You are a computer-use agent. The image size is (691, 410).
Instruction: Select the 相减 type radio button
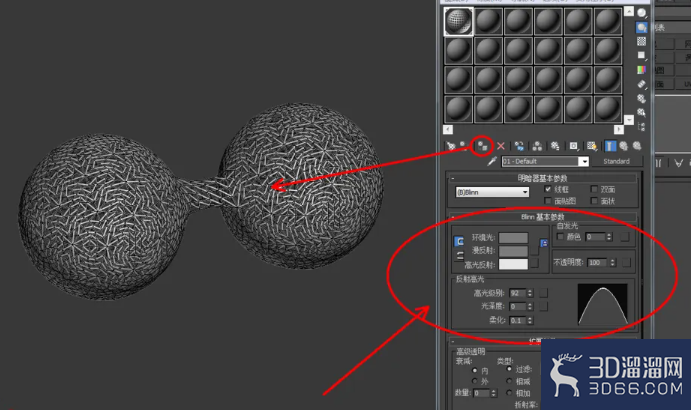click(x=509, y=380)
